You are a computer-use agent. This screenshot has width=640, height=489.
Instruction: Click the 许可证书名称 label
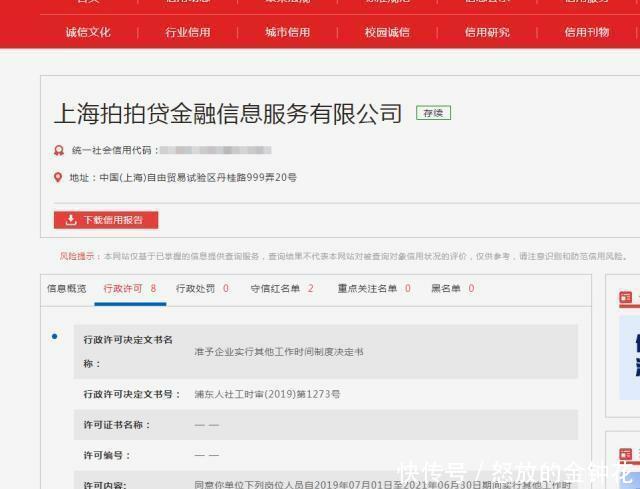pos(117,425)
